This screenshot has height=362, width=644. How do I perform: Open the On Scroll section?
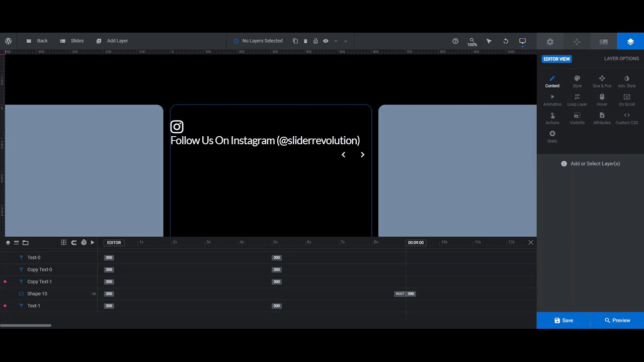point(627,100)
